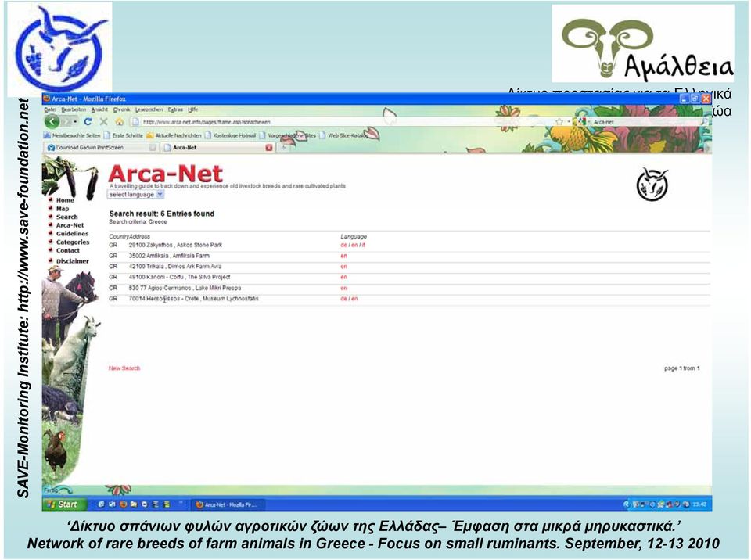Open 'en' link for Lake Mikri Prespa
Image resolution: width=751 pixels, height=560 pixels.
[343, 289]
